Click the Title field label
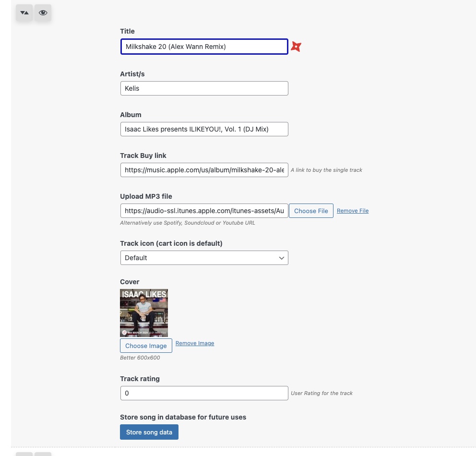Screen dimensions: 476x456 click(127, 31)
